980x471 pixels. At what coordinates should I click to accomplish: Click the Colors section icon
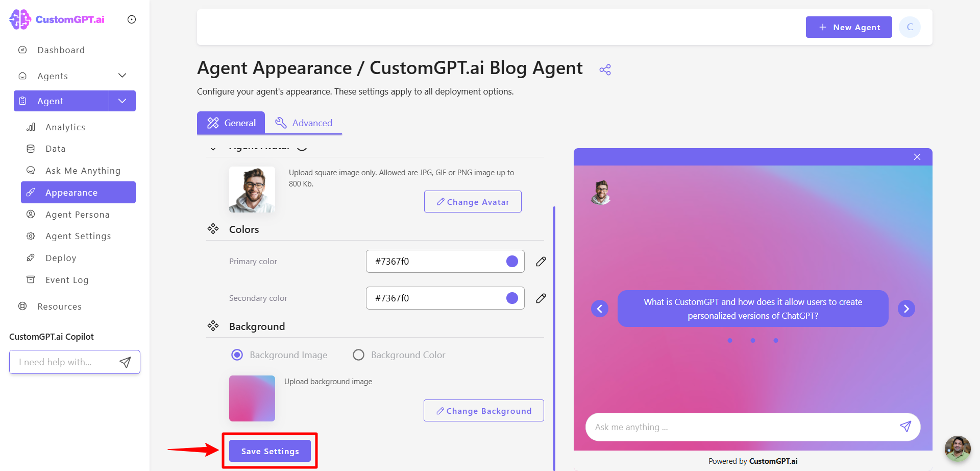pyautogui.click(x=213, y=229)
